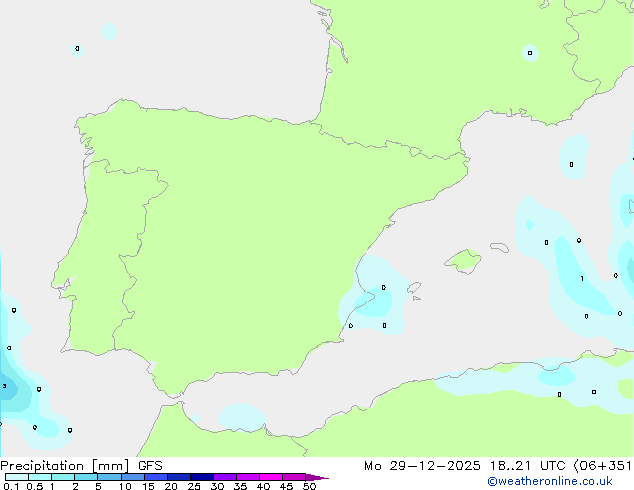634x490 pixels.
Task: Click the '50' label on legend scale
Action: tap(310, 487)
